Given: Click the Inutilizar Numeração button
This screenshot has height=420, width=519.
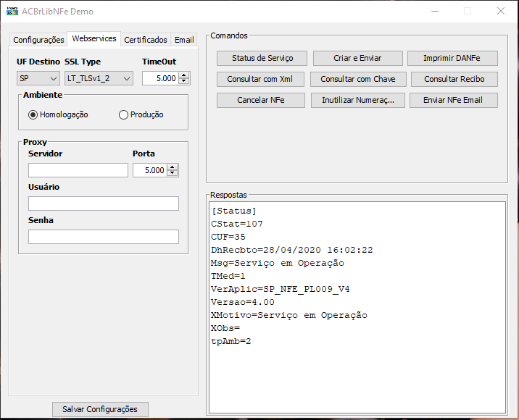Looking at the screenshot, I should coord(358,100).
